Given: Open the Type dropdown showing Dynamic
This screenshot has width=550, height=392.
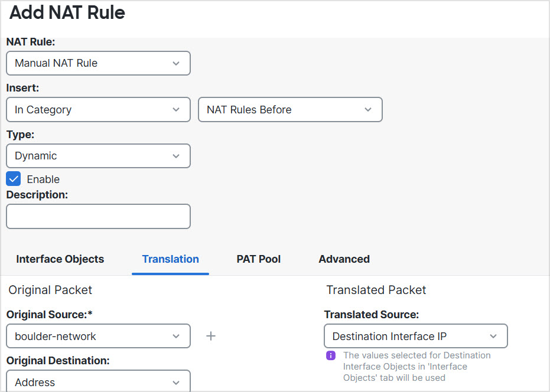Looking at the screenshot, I should pos(98,156).
